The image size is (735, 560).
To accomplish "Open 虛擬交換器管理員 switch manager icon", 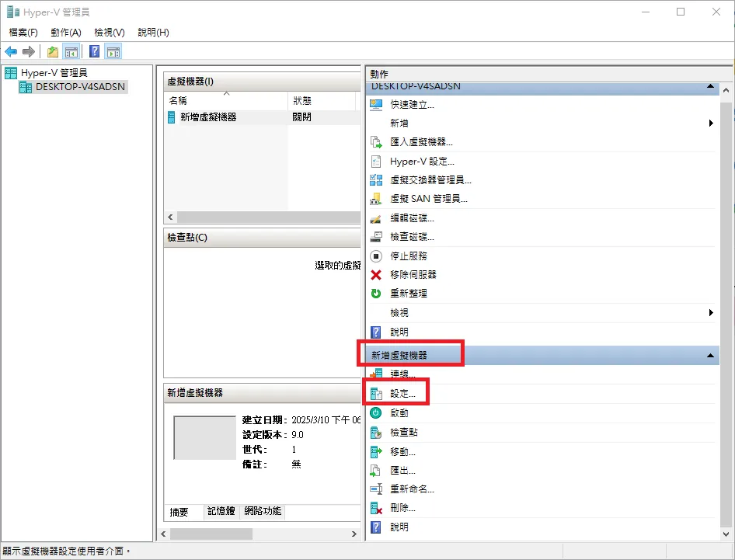I will [376, 180].
